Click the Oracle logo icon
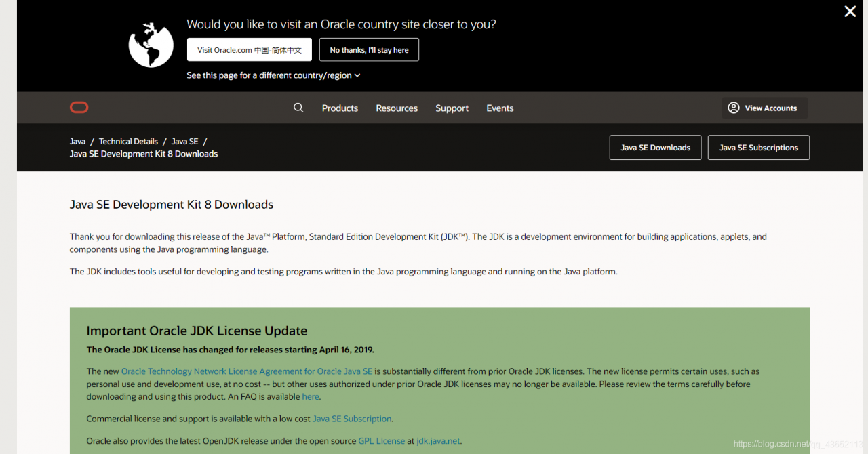Viewport: 868px width, 454px height. tap(79, 108)
